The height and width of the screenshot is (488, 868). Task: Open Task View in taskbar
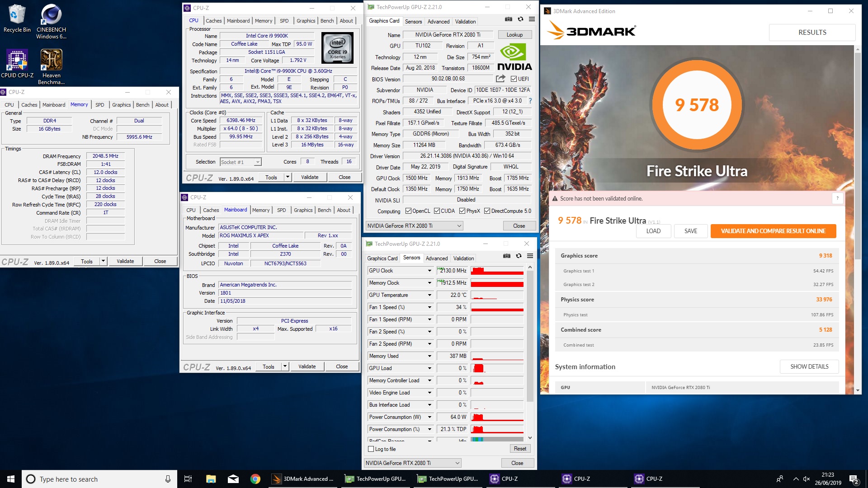(188, 479)
